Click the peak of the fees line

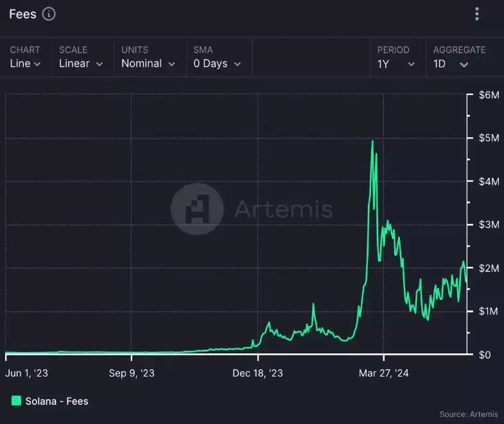pyautogui.click(x=372, y=140)
